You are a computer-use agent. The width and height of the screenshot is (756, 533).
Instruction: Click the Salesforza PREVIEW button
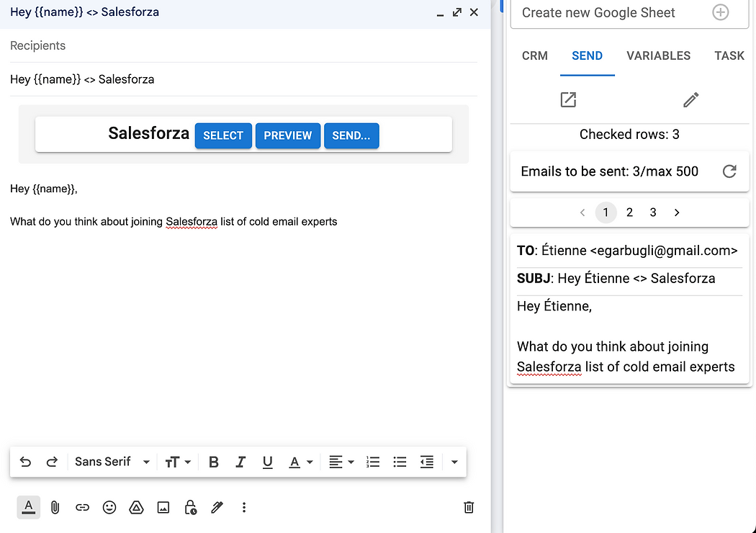coord(288,135)
